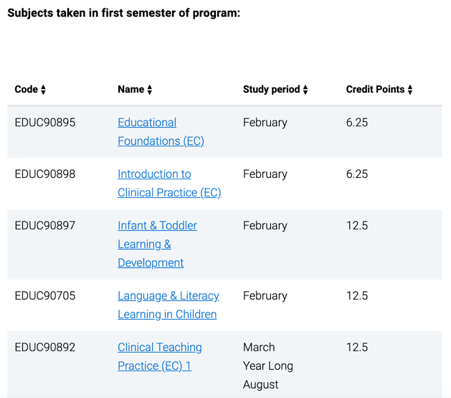Click the Study period header label
This screenshot has height=398, width=451.
(x=271, y=89)
